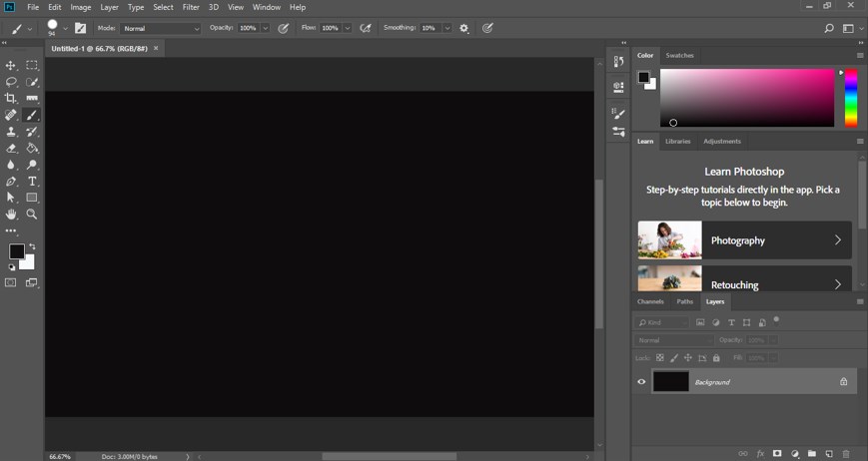
Task: Toggle pressure for opacity
Action: (x=283, y=28)
